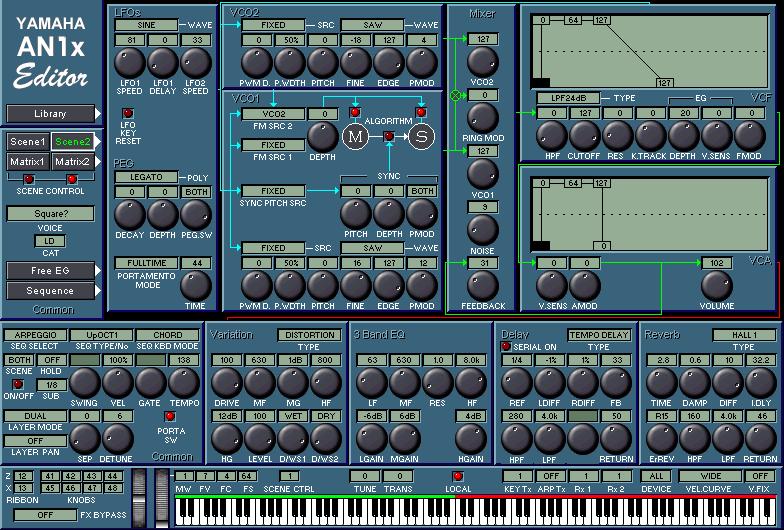784x530 pixels.
Task: Turn the Delay FB knob
Action: click(616, 382)
